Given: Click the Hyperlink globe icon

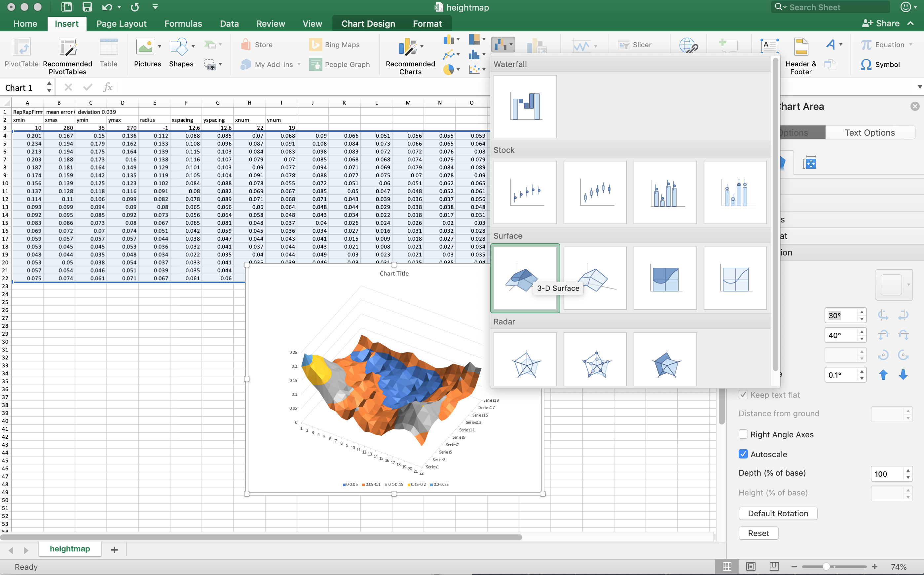Looking at the screenshot, I should click(x=689, y=46).
